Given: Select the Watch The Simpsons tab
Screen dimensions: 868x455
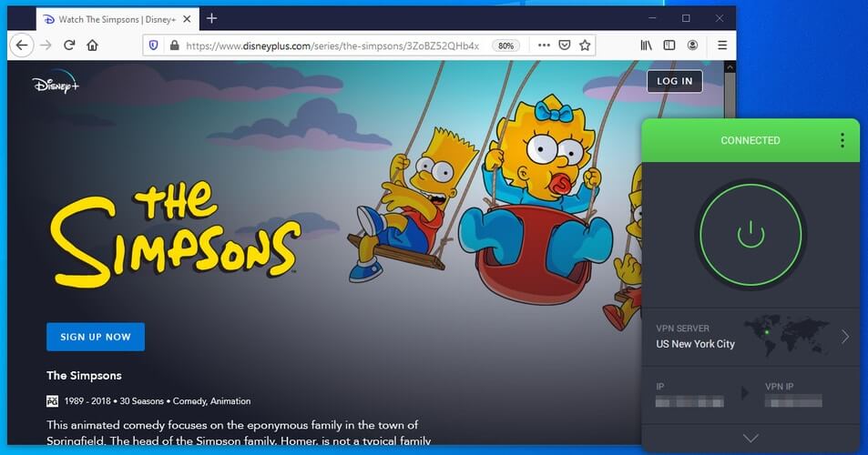Looking at the screenshot, I should tap(117, 19).
